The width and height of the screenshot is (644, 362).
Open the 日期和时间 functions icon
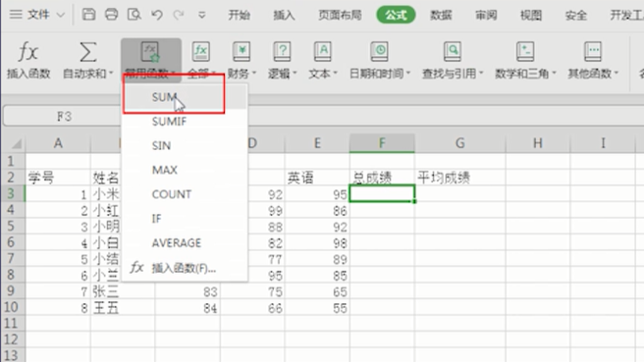(x=379, y=52)
